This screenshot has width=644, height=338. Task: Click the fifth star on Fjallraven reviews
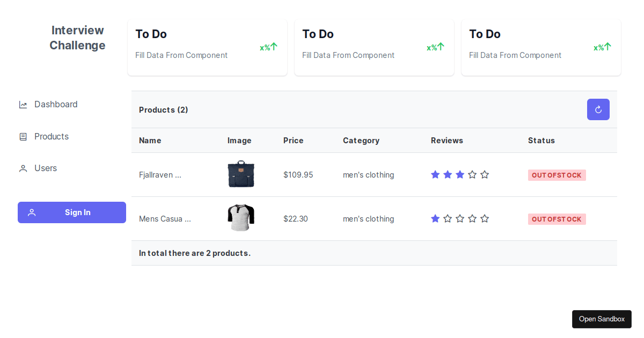pos(485,174)
